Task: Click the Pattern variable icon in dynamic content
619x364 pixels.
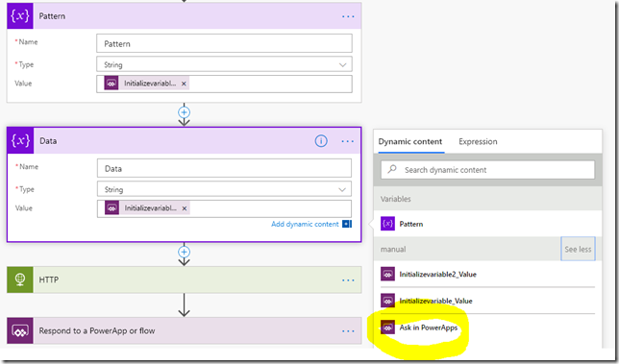Action: pos(387,224)
